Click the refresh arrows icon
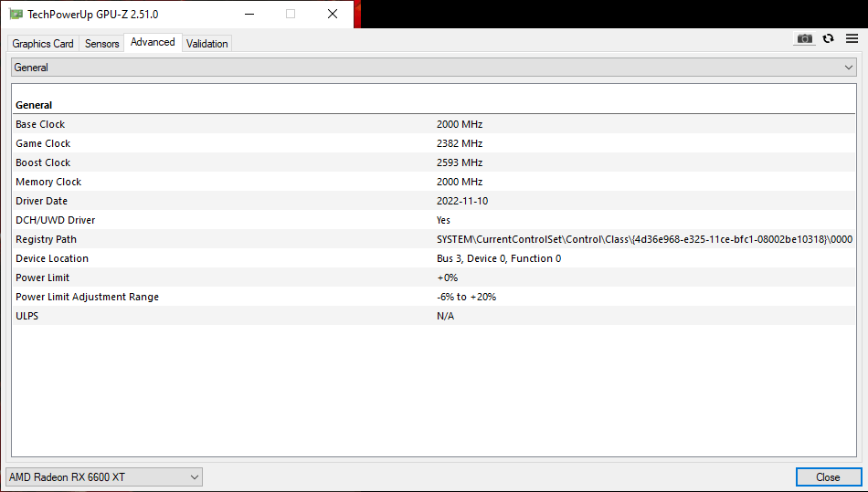 coord(828,38)
